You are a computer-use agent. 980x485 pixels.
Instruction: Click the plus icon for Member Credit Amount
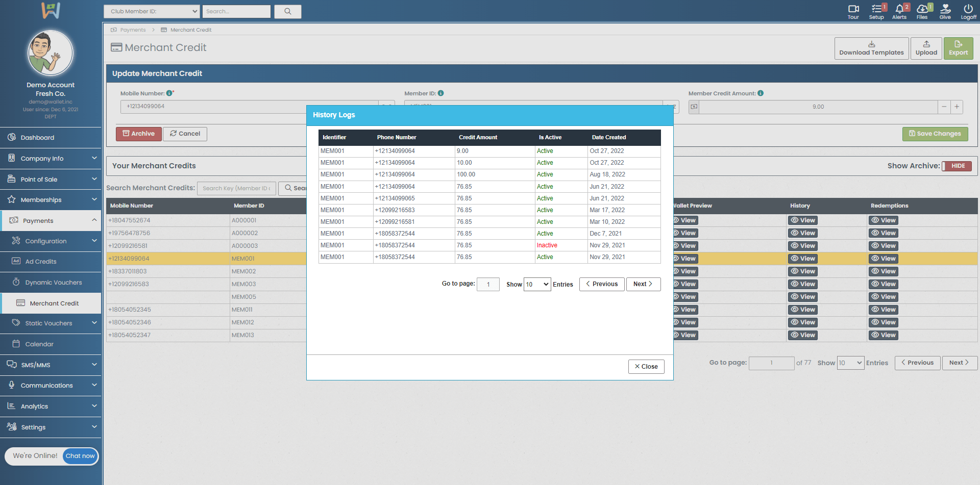click(957, 107)
